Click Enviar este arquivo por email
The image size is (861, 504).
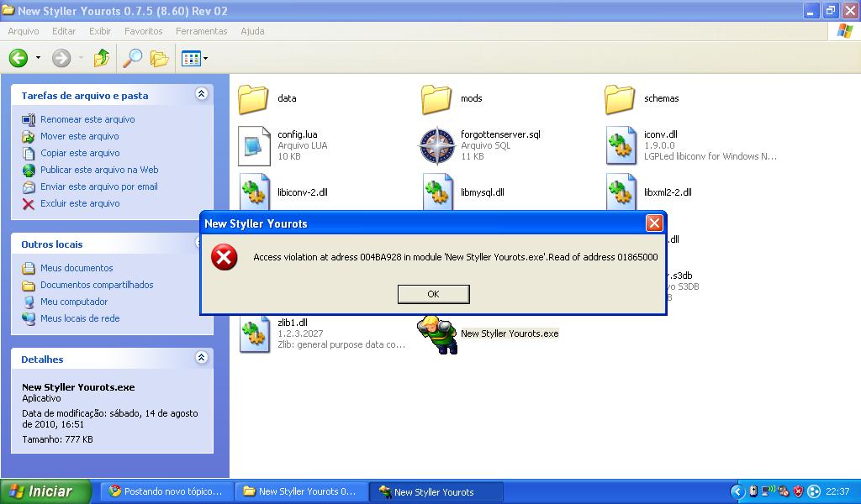pyautogui.click(x=99, y=186)
